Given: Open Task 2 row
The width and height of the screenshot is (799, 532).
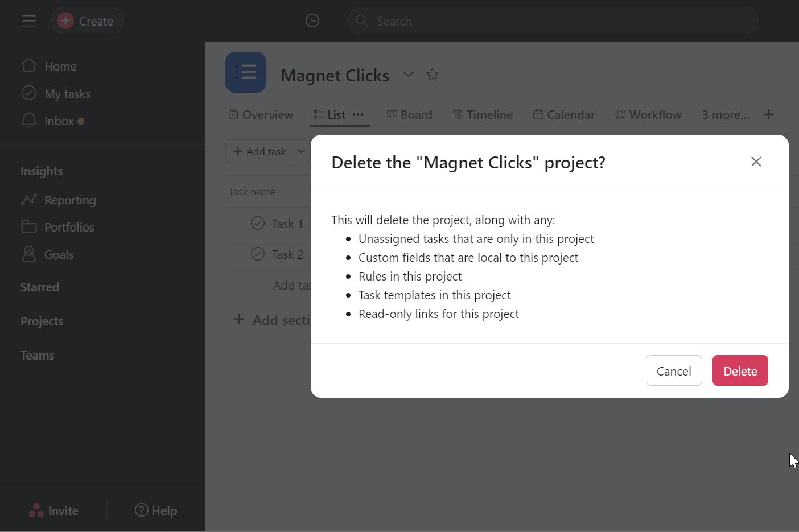Looking at the screenshot, I should point(287,254).
